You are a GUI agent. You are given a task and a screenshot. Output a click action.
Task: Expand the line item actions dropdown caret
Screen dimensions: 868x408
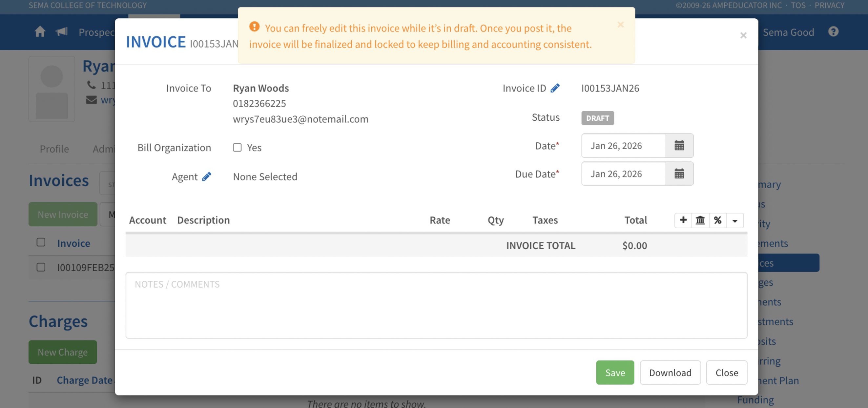pos(734,221)
